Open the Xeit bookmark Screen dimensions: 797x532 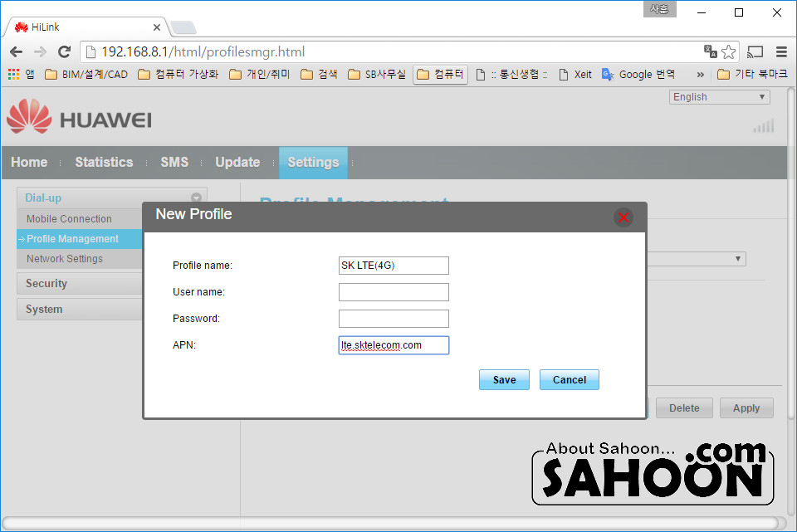coord(575,75)
